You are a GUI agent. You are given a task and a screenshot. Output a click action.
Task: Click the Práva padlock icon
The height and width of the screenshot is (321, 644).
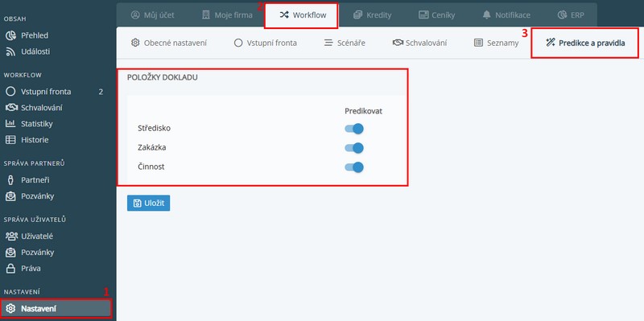point(10,269)
